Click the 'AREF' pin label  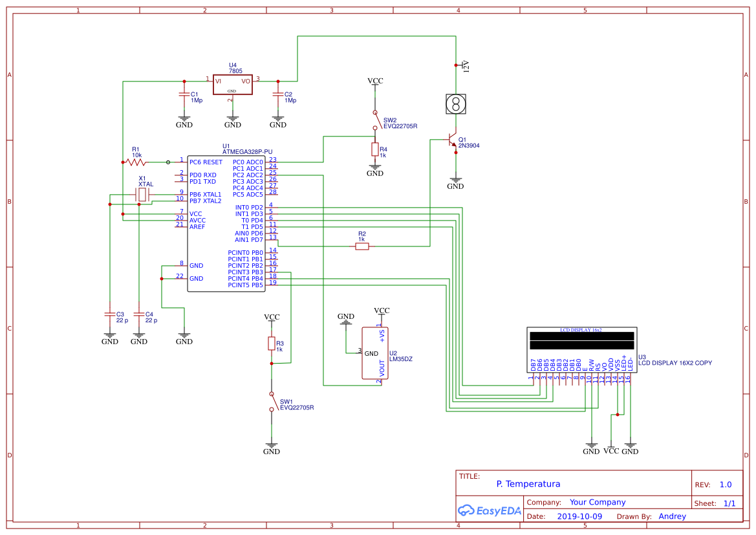tap(197, 227)
